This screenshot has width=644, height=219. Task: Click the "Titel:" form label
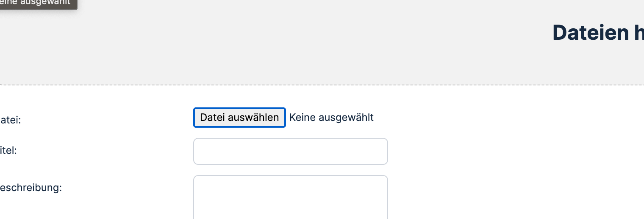(x=8, y=150)
